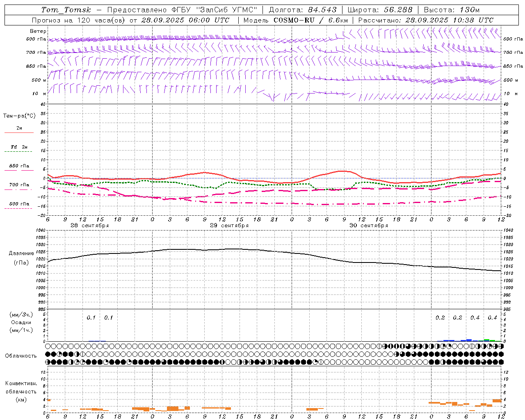Click the '2м' temperature legend entry
The image size is (525, 420).
tap(19, 128)
